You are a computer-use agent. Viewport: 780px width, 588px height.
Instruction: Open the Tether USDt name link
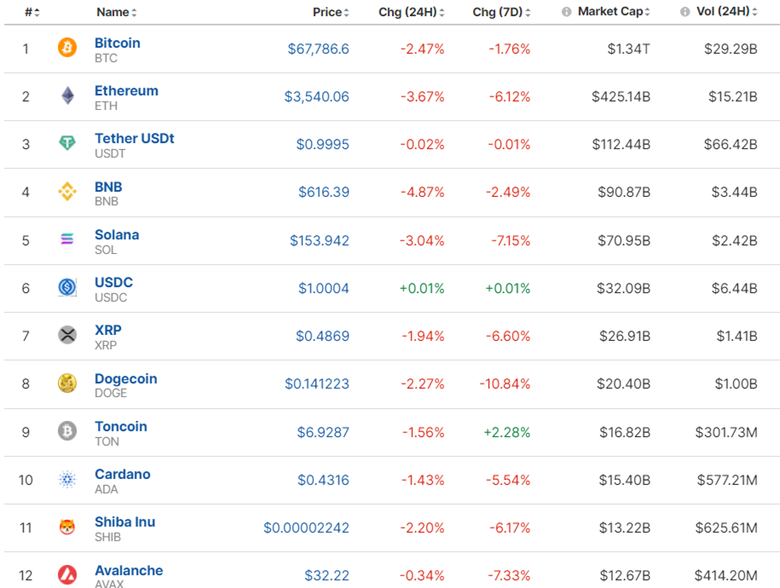[x=134, y=138]
